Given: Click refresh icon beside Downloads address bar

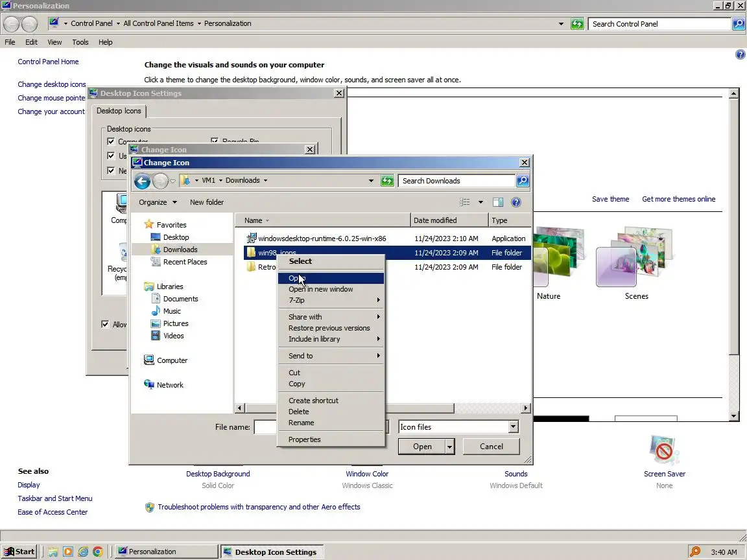Looking at the screenshot, I should point(387,181).
